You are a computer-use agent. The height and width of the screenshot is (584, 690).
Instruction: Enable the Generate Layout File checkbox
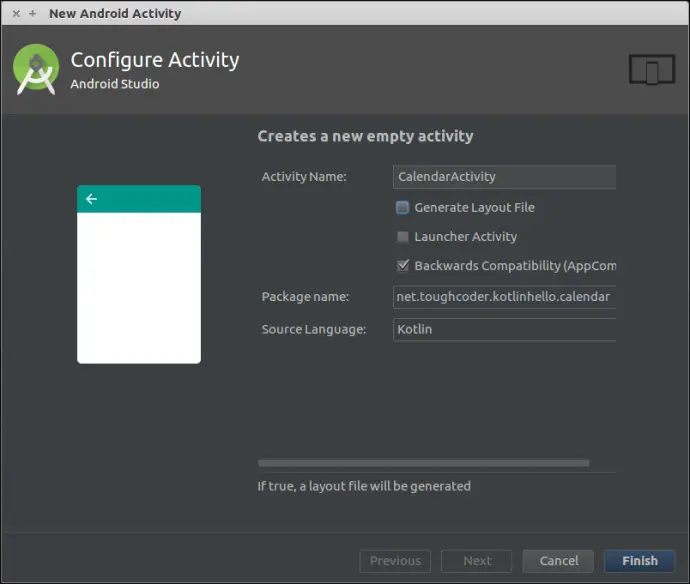(x=402, y=207)
